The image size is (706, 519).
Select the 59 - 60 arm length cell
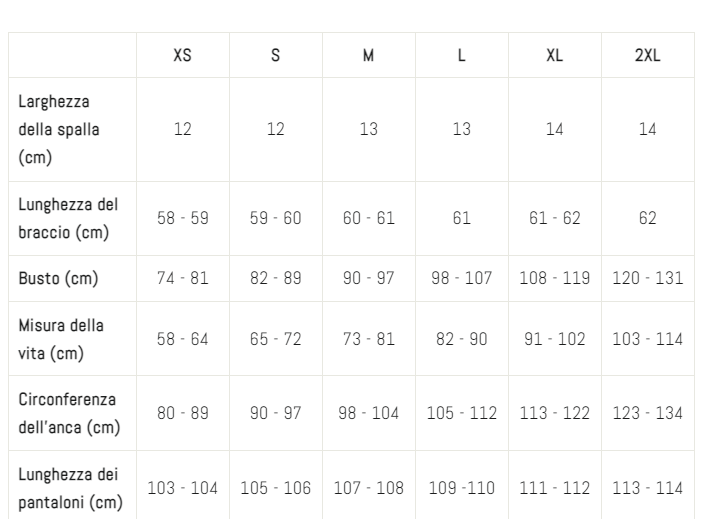[x=276, y=218]
